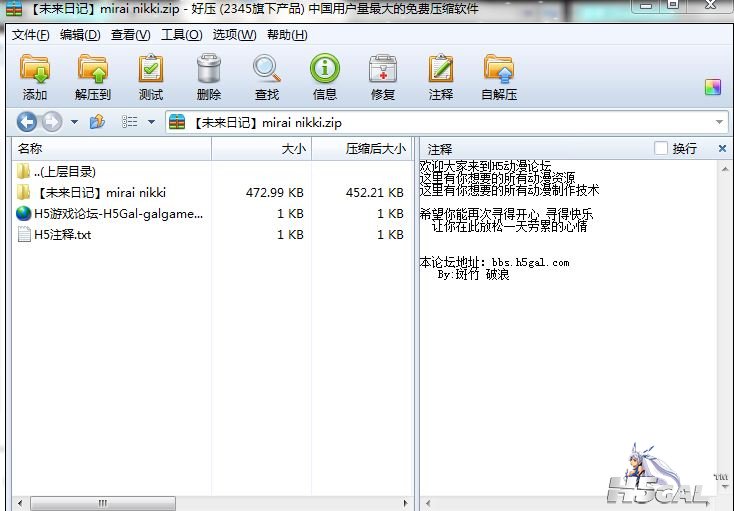Sort by 名称 column header
Screen dimensions: 734x511
click(x=30, y=148)
